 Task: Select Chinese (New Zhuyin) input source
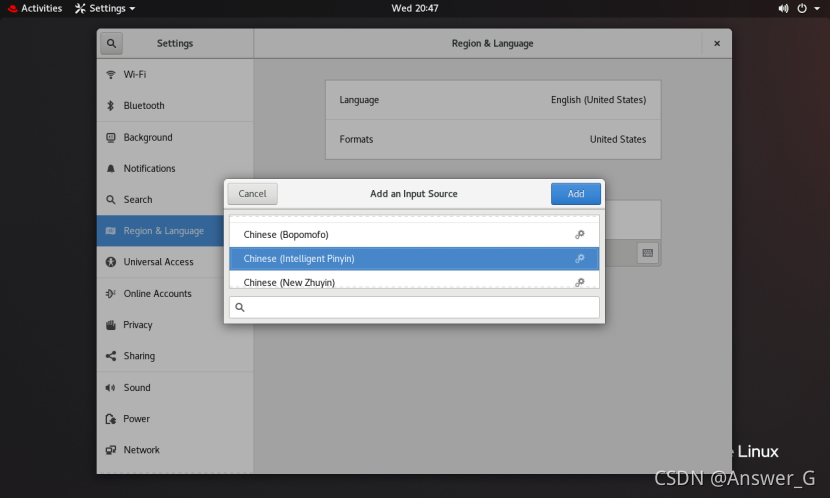pos(414,280)
